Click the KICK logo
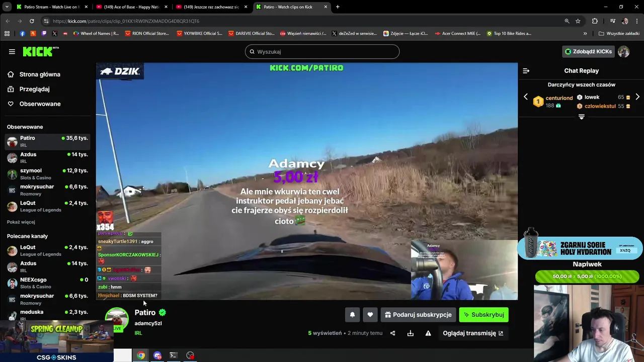Image resolution: width=644 pixels, height=362 pixels. 40,51
